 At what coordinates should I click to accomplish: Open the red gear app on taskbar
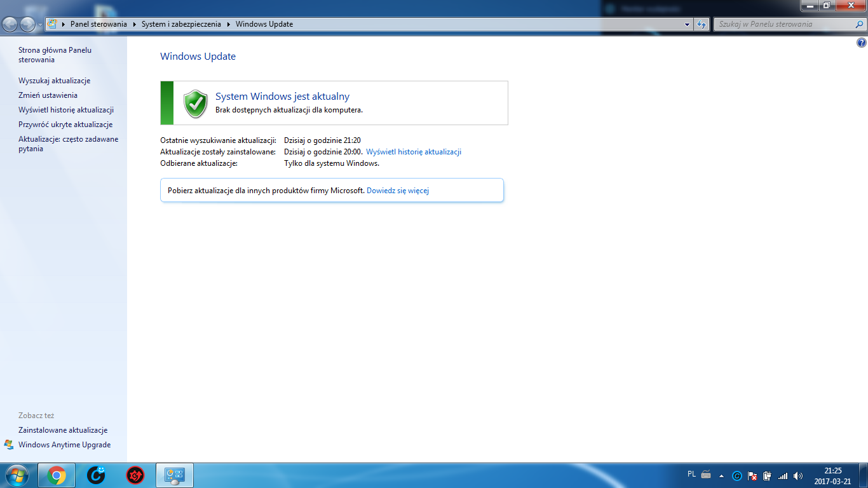click(135, 475)
